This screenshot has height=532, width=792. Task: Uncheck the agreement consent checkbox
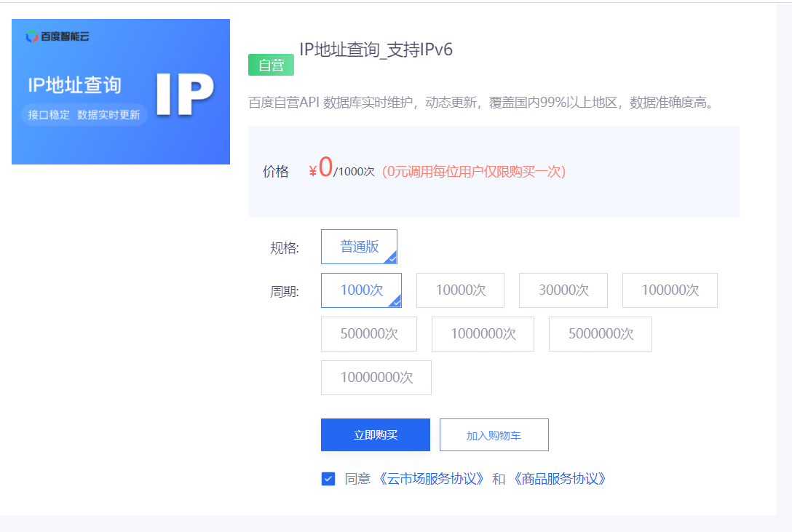[x=328, y=479]
